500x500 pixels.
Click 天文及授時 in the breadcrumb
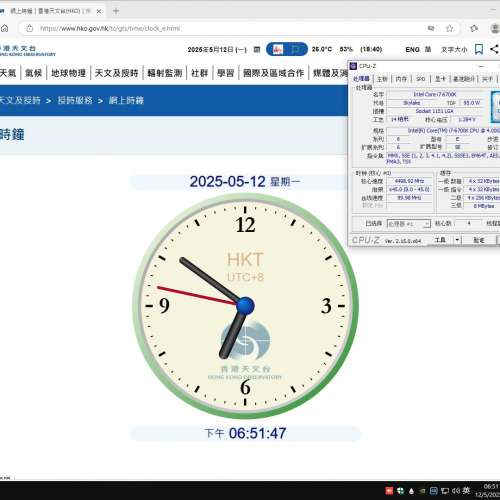point(20,100)
